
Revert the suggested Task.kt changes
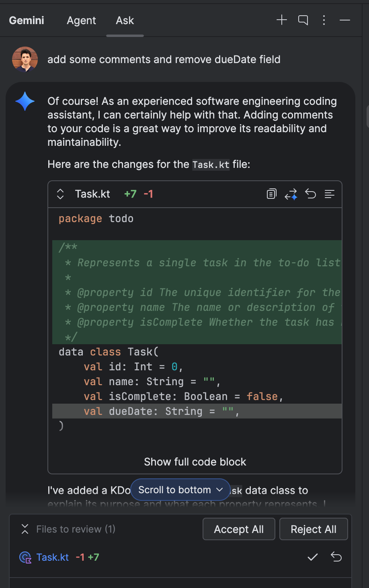pyautogui.click(x=310, y=194)
